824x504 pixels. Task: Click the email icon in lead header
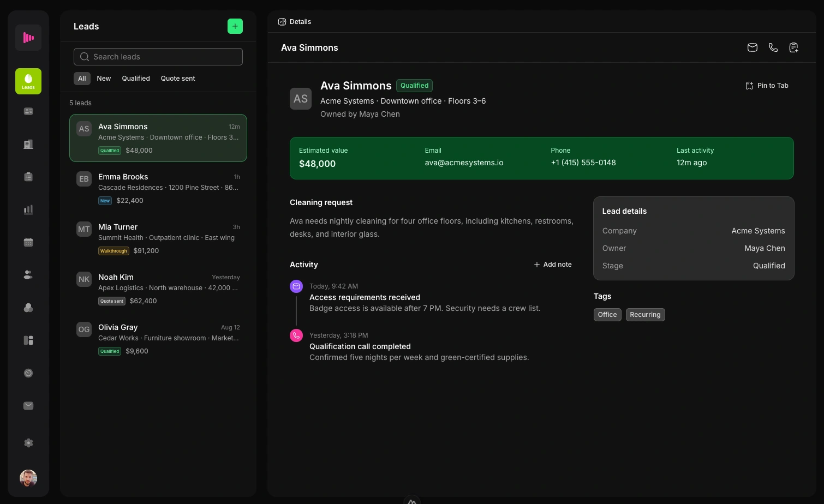tap(753, 47)
